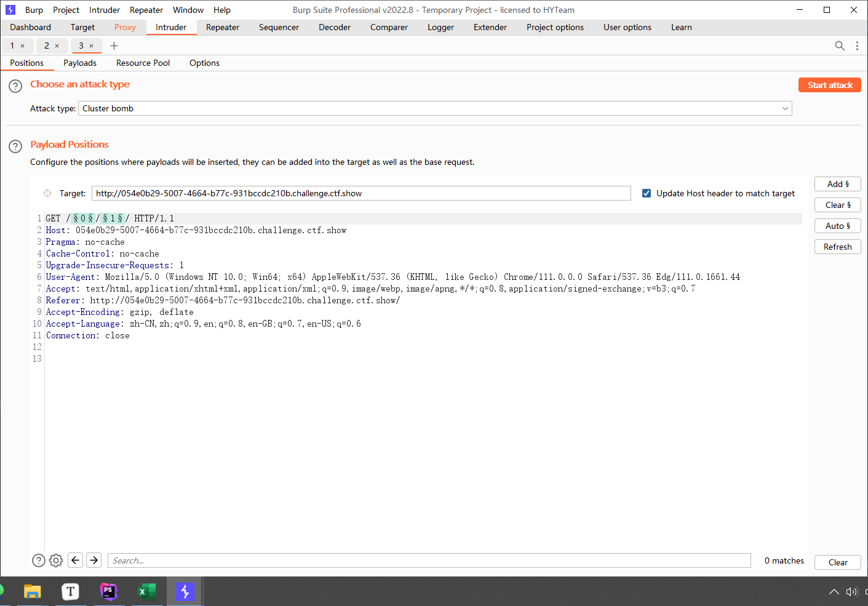
Task: Go to next search match arrow
Action: [x=94, y=560]
